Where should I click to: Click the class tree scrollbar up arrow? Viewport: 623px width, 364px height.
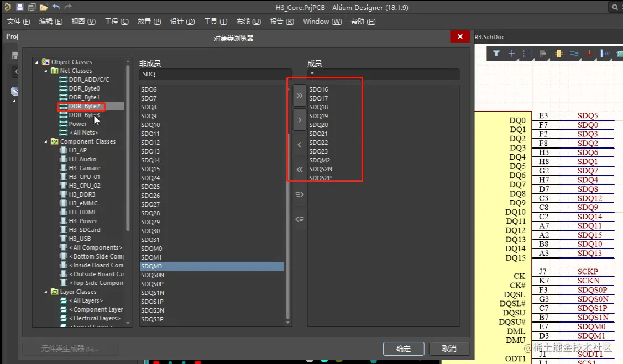click(x=128, y=61)
